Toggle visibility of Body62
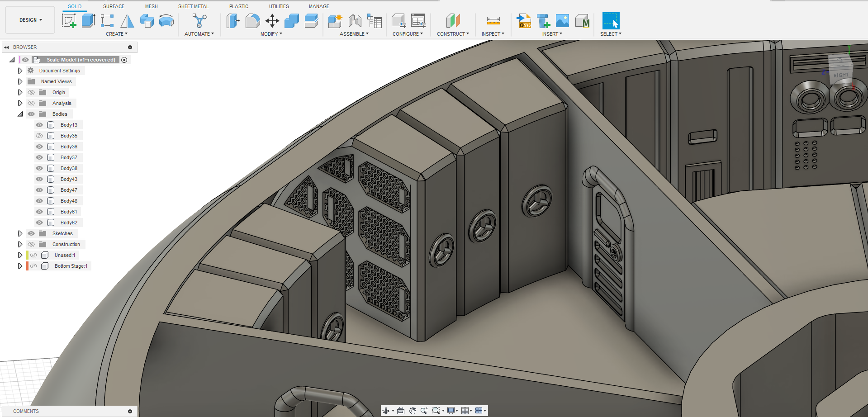This screenshot has height=417, width=868. click(x=39, y=223)
